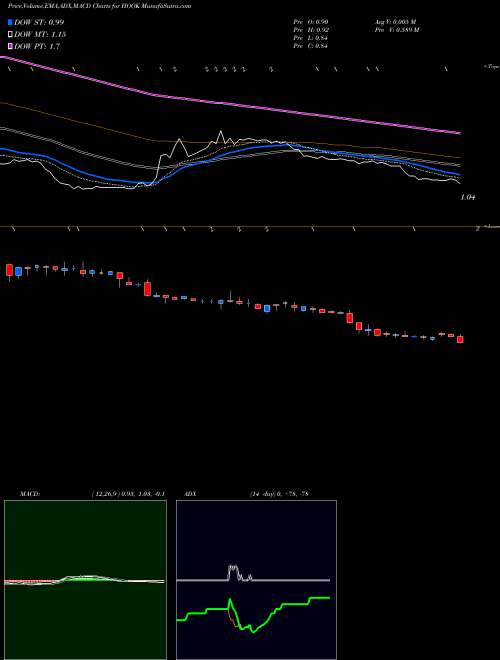Screen dimensions: 500x660
Task: Click the 'Pre H: 0.92' high value
Action: (x=311, y=30)
